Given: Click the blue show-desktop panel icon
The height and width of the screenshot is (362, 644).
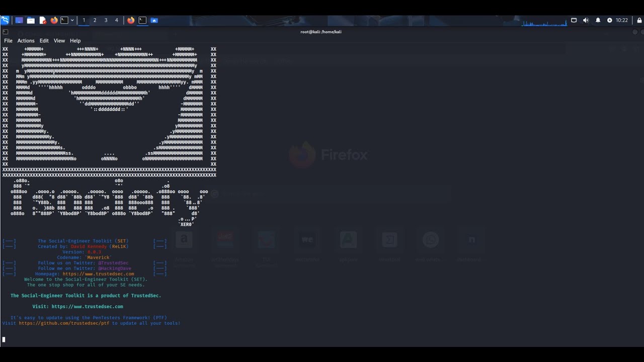Looking at the screenshot, I should [19, 20].
